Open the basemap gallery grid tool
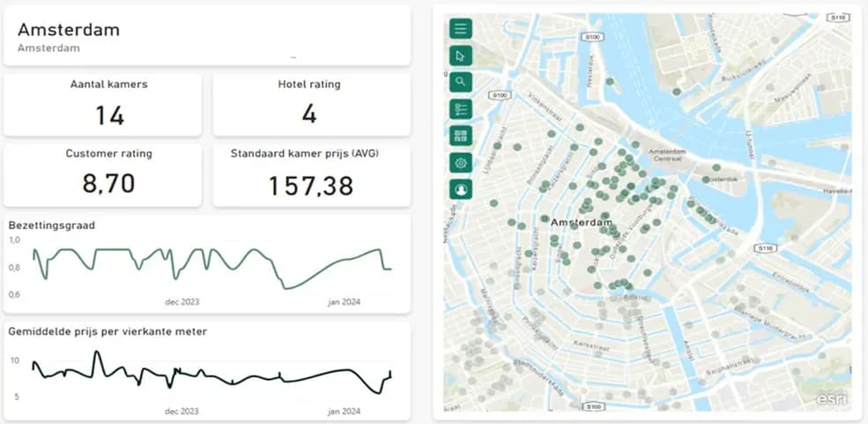868x424 pixels. (461, 136)
